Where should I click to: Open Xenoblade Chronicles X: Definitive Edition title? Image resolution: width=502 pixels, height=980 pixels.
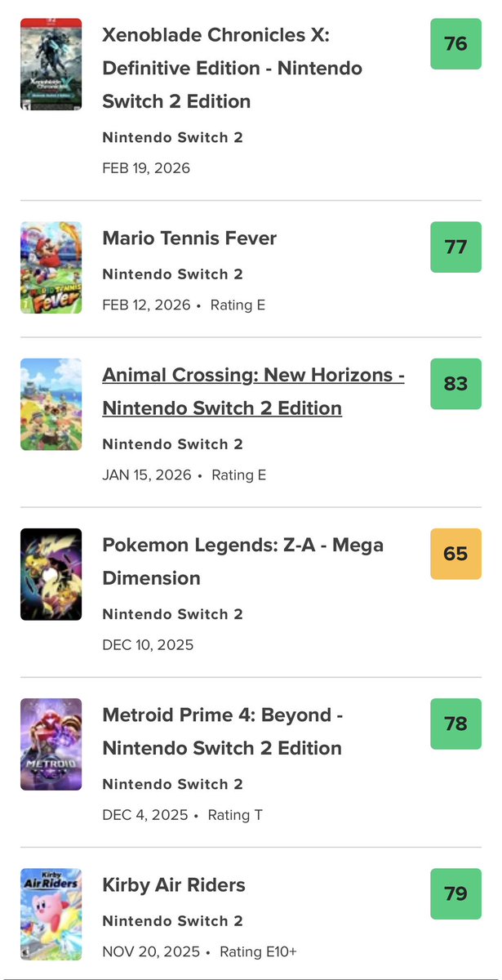[233, 69]
